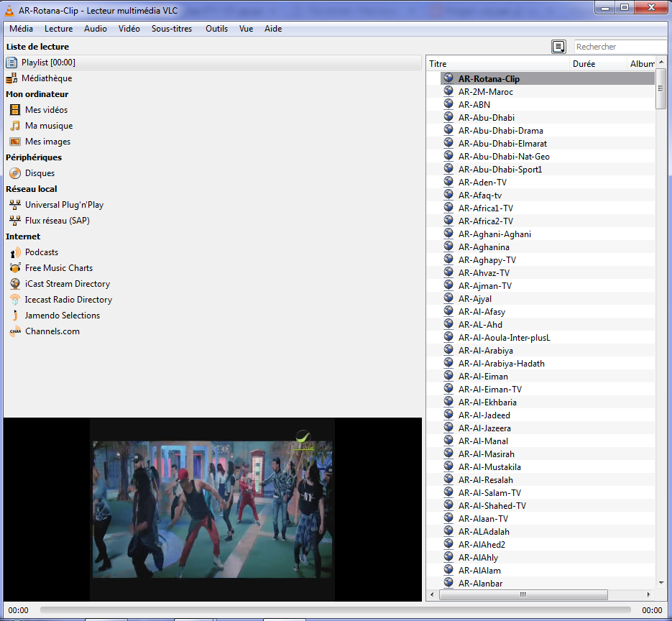Click the Free Music Charts icon

tap(15, 268)
